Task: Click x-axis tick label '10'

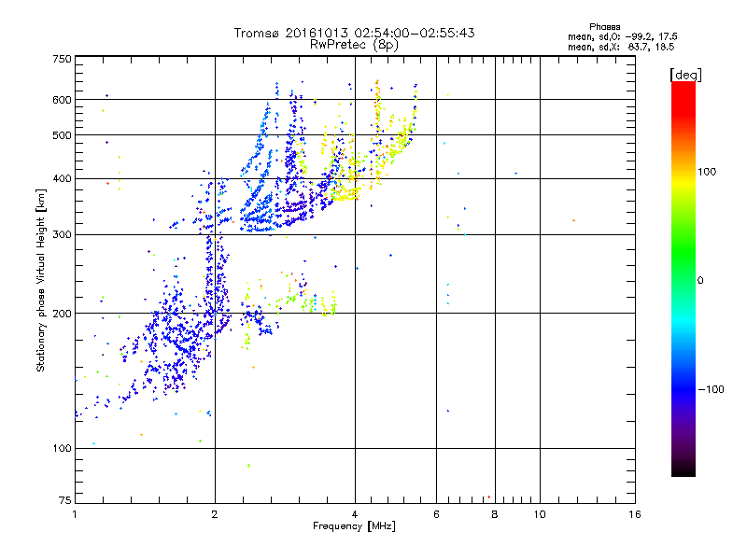Action: (540, 514)
